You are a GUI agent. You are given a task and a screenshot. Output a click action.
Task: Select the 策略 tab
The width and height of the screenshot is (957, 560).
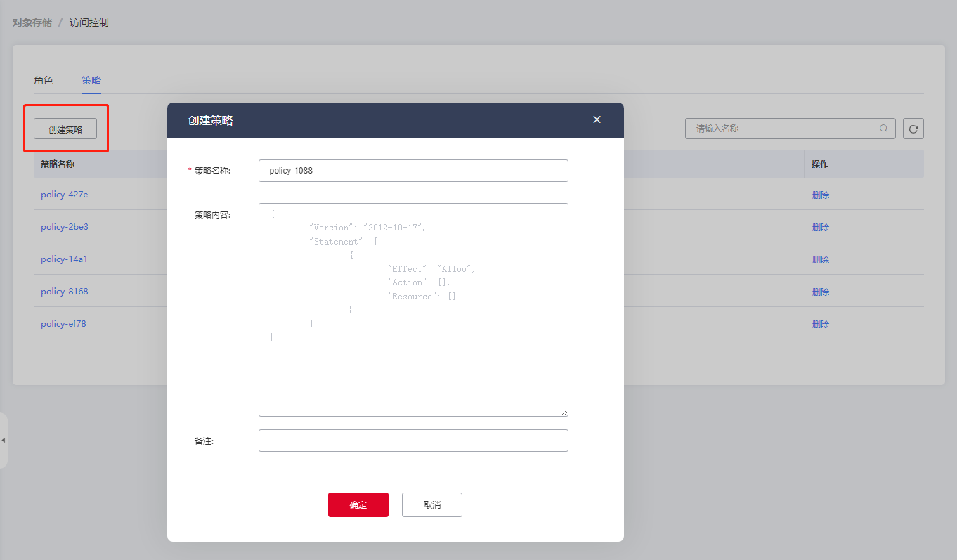(x=91, y=80)
